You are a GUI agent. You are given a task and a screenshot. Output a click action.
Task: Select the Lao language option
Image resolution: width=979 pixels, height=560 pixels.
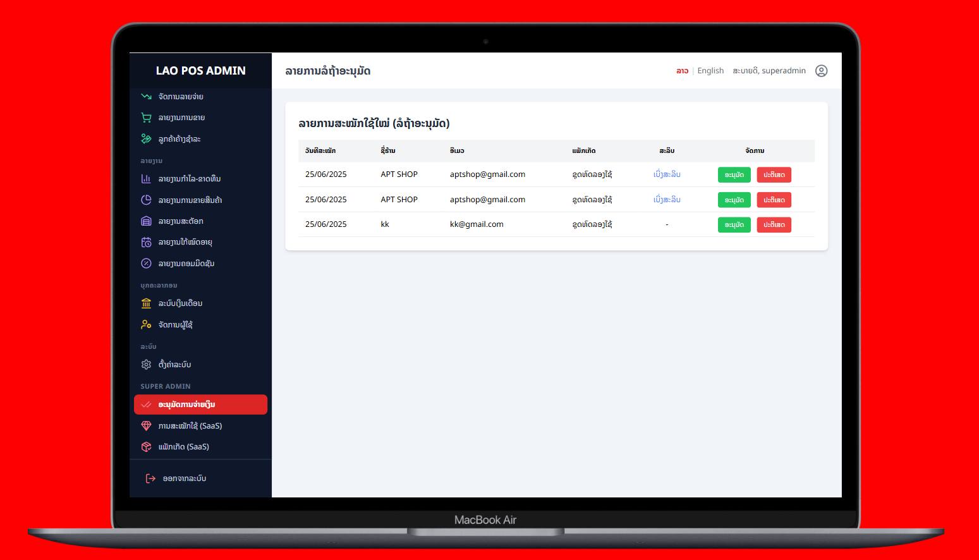pyautogui.click(x=682, y=71)
